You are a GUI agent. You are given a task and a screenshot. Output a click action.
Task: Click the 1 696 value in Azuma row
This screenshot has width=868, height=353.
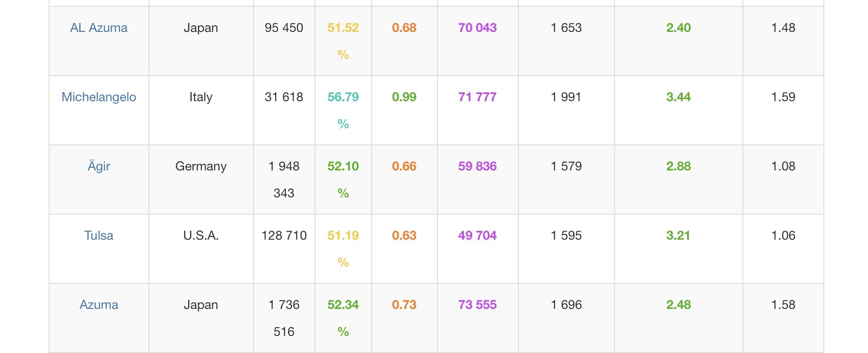(x=566, y=305)
